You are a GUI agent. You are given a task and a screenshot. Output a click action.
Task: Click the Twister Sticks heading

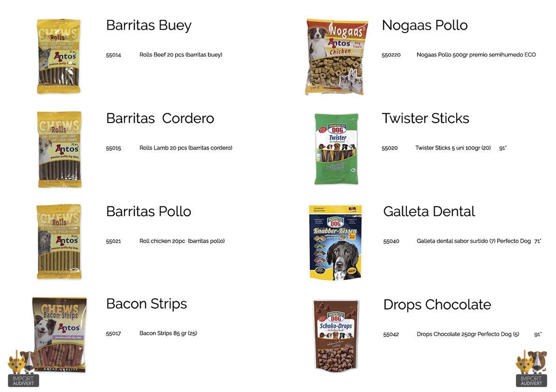coord(425,118)
